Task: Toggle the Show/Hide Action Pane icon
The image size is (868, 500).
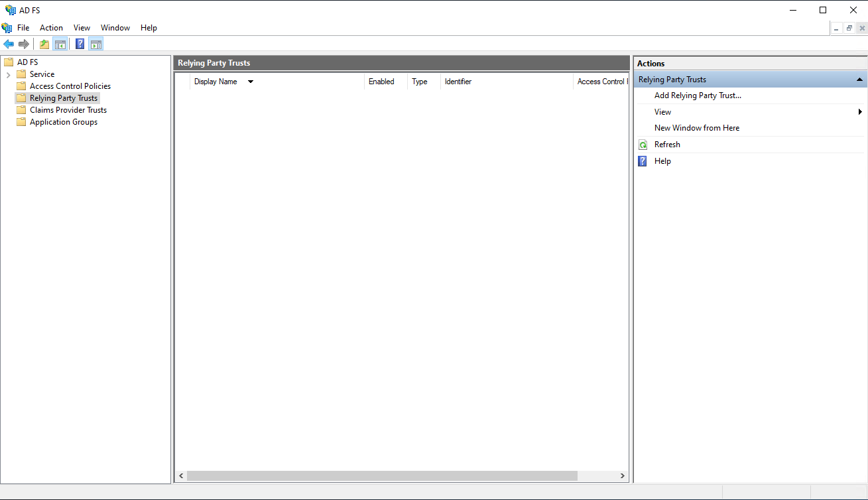Action: click(x=96, y=44)
